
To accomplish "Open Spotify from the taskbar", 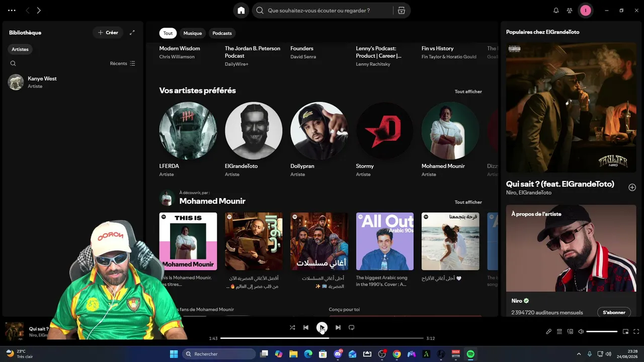I will coord(470,354).
